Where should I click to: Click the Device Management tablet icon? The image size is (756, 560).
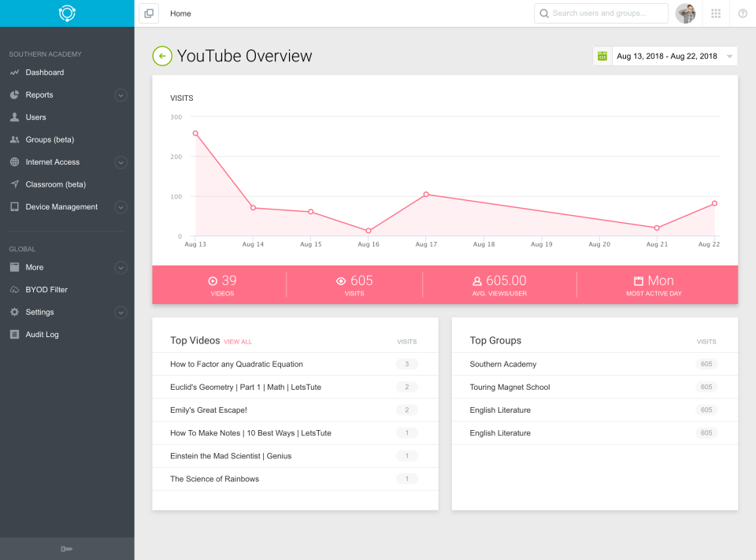pos(14,207)
